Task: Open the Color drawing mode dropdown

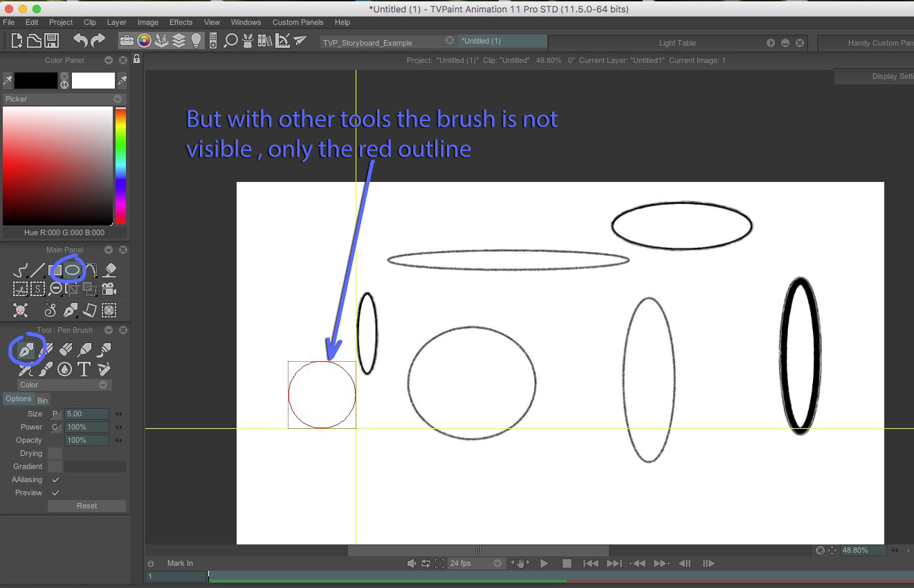Action: click(x=64, y=385)
